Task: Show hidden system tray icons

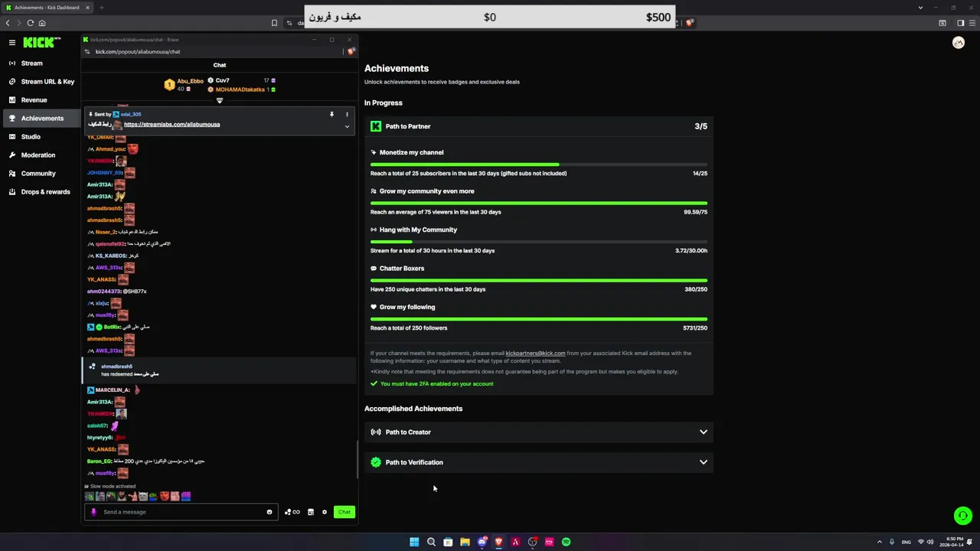Action: pos(879,542)
